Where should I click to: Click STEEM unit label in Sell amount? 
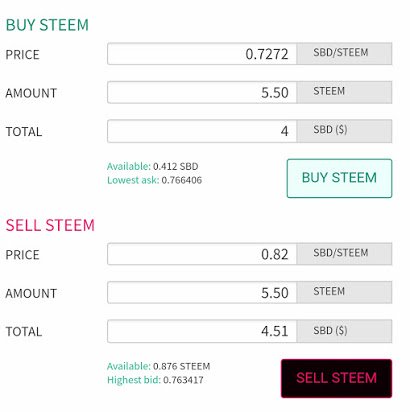[x=329, y=291]
